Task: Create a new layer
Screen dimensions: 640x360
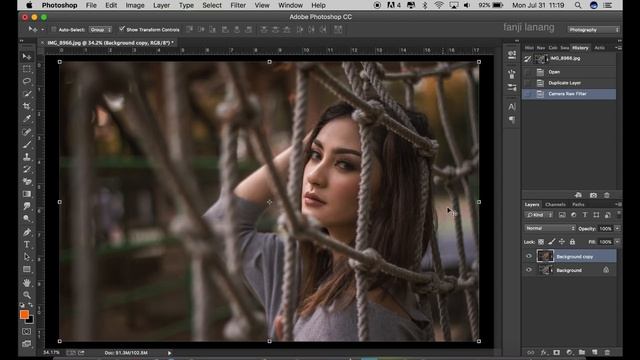Action: coord(595,352)
